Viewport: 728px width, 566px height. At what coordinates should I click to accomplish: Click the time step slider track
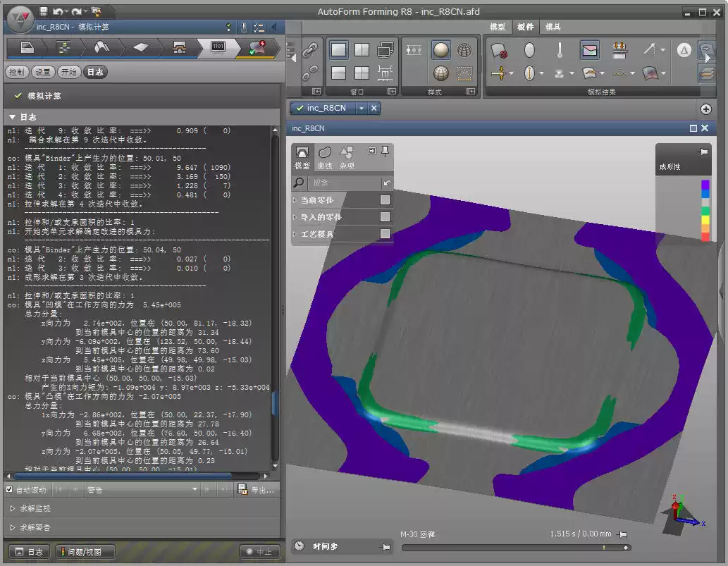point(516,548)
